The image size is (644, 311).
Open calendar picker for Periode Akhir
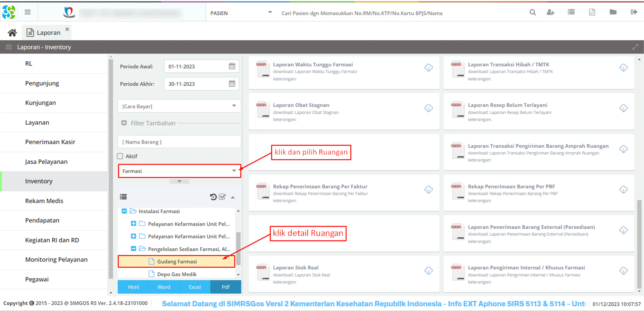point(232,84)
